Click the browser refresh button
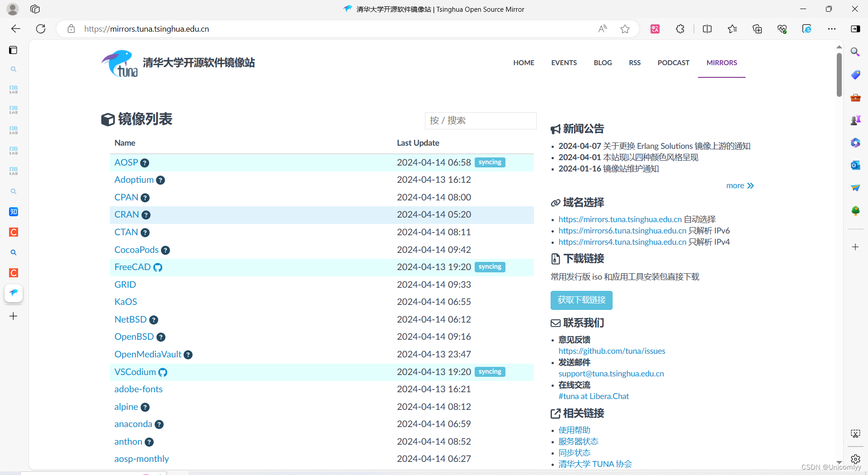The height and width of the screenshot is (475, 868). click(41, 29)
